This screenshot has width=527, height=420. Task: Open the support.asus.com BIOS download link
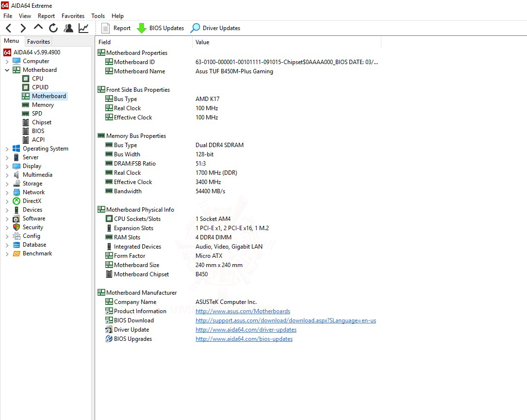[x=286, y=320]
